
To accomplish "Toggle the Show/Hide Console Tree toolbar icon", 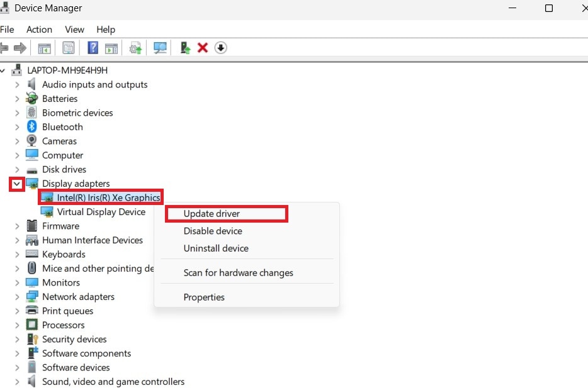I will (44, 48).
